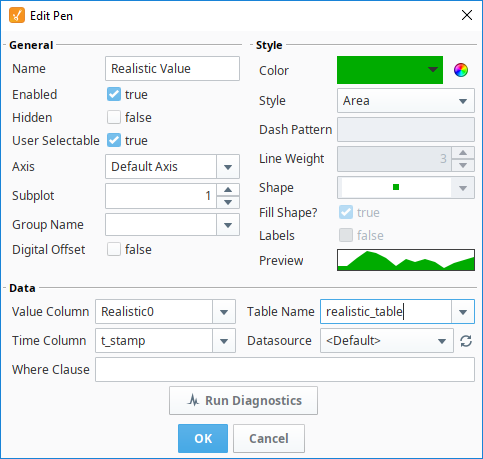
Task: Decrease Subplot value with down arrow
Action: pyautogui.click(x=228, y=202)
